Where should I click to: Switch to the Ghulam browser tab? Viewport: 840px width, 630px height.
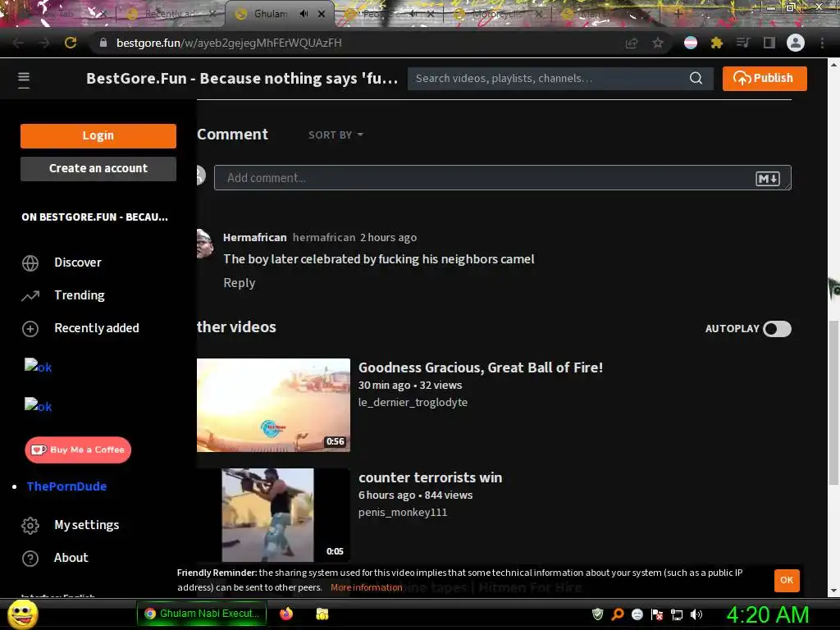pos(281,14)
